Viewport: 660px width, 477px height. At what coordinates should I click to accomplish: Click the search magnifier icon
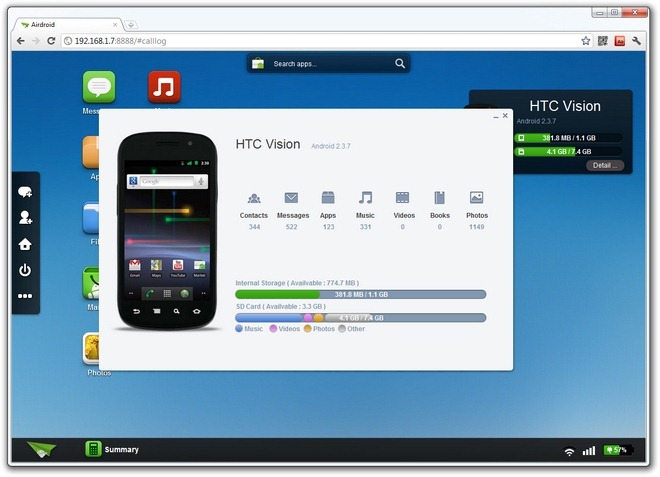400,64
